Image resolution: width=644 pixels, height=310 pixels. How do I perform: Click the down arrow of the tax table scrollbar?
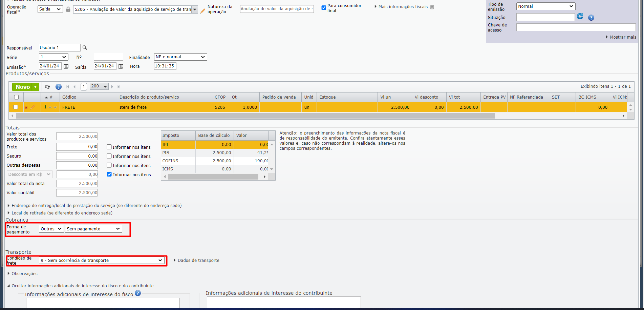[x=272, y=169]
